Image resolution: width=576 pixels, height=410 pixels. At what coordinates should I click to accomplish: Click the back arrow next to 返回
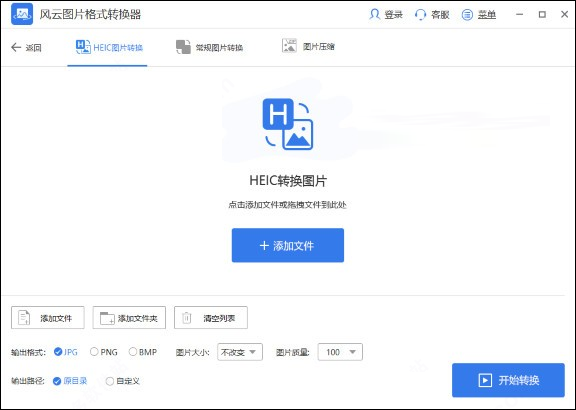tap(16, 47)
